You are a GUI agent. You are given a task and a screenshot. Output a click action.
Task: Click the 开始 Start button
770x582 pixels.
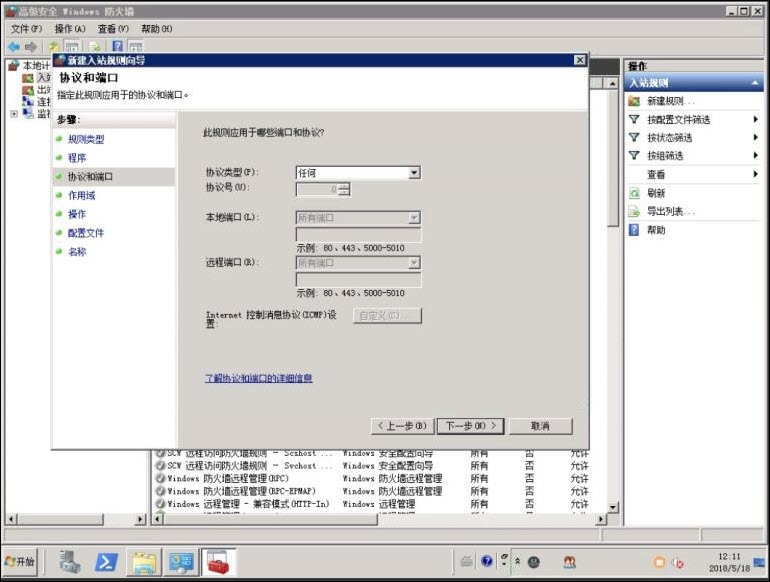[x=20, y=562]
